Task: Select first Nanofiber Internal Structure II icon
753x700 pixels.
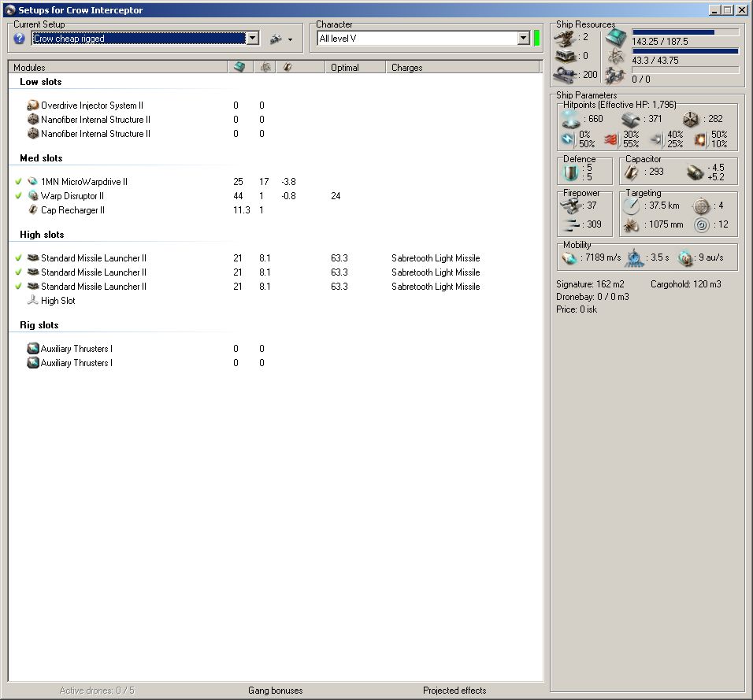Action: coord(32,120)
